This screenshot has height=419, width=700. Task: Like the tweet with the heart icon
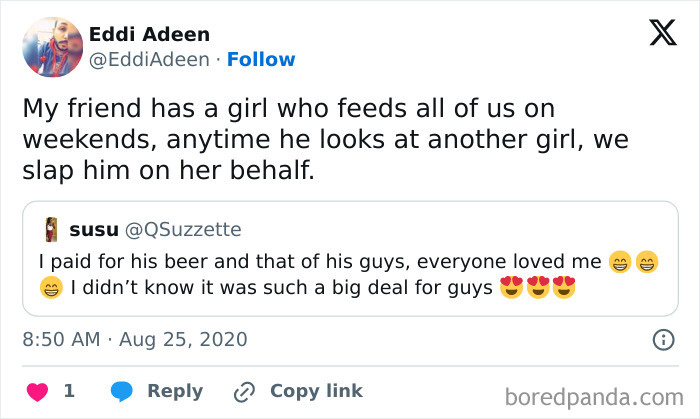[x=36, y=391]
